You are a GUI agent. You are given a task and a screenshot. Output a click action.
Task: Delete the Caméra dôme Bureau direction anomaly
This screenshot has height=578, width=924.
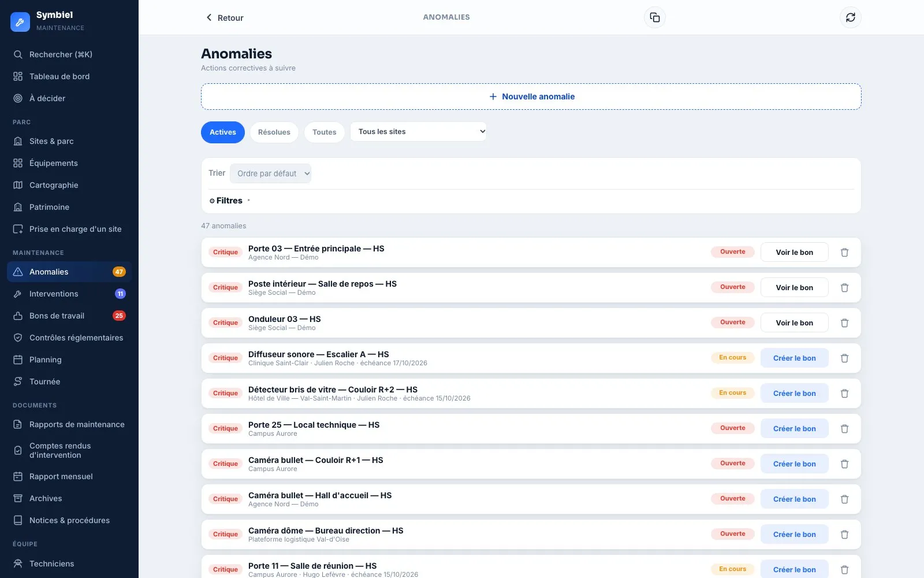coord(844,535)
